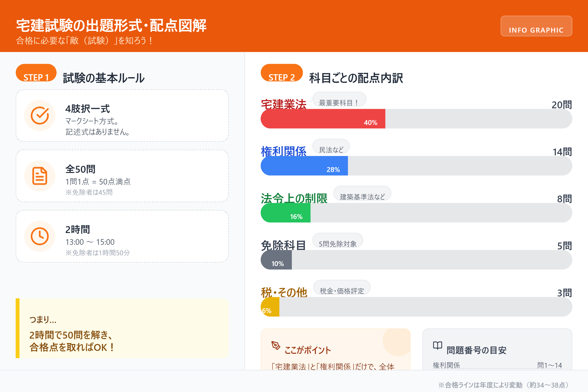Click the 5問免除対象 tag
The image size is (588, 392).
pos(338,241)
